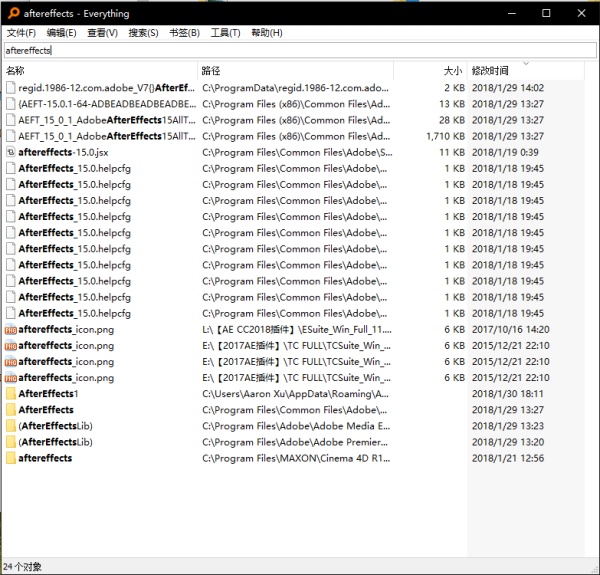600x575 pixels.
Task: Open the 书签(B) menu
Action: [184, 33]
